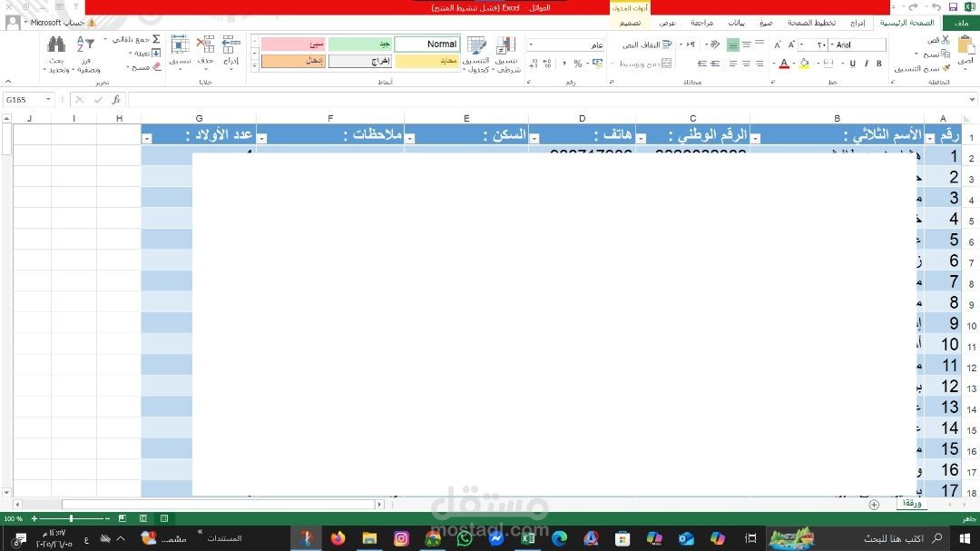The width and height of the screenshot is (980, 551).
Task: Click the Redo arrow in the title bar
Action: (x=914, y=7)
